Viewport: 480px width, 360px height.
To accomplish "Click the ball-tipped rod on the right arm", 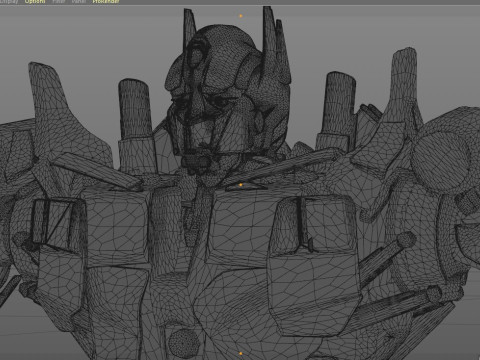I will [x=388, y=253].
